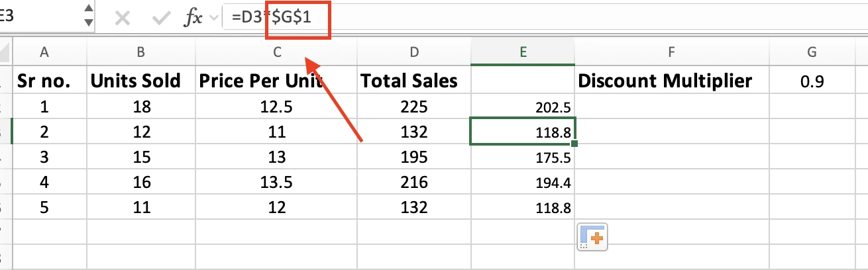Screen dimensions: 868x270
Task: Select the cell with value 175.5
Action: click(523, 157)
